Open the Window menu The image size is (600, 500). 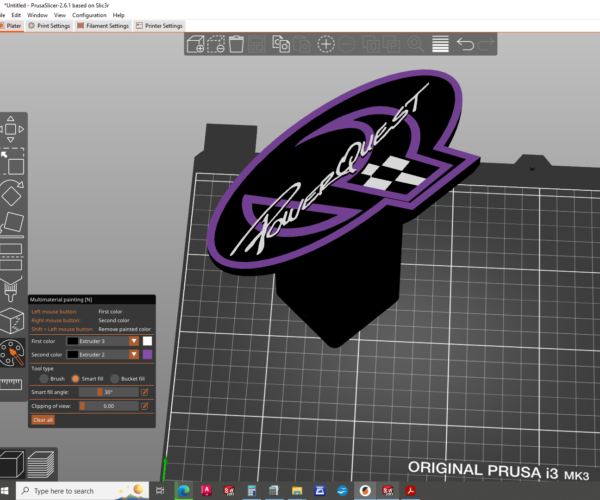[x=37, y=15]
